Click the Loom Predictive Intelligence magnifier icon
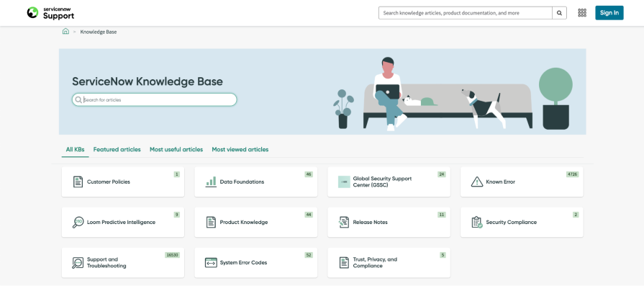 tap(78, 223)
